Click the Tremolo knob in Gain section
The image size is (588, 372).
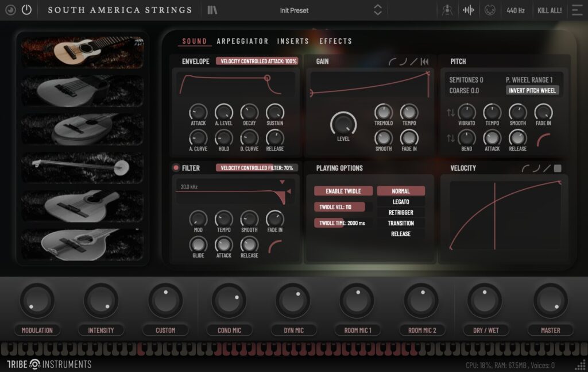[x=383, y=112]
